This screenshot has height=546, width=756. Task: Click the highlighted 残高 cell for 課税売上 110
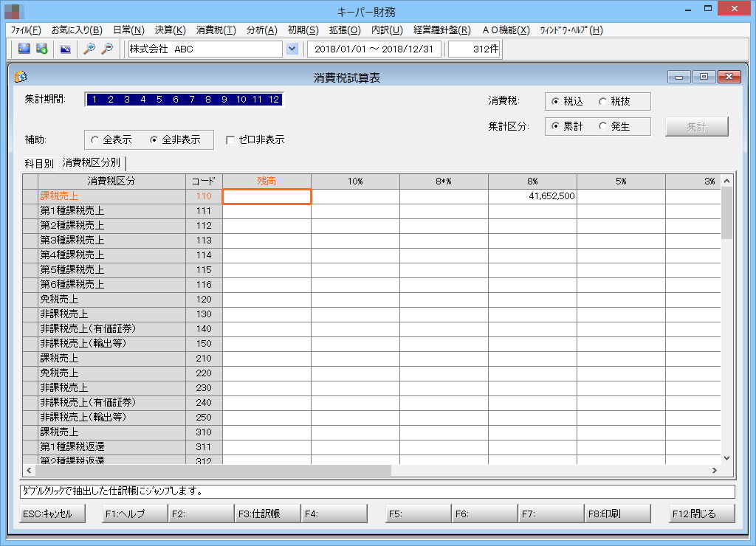pos(267,196)
